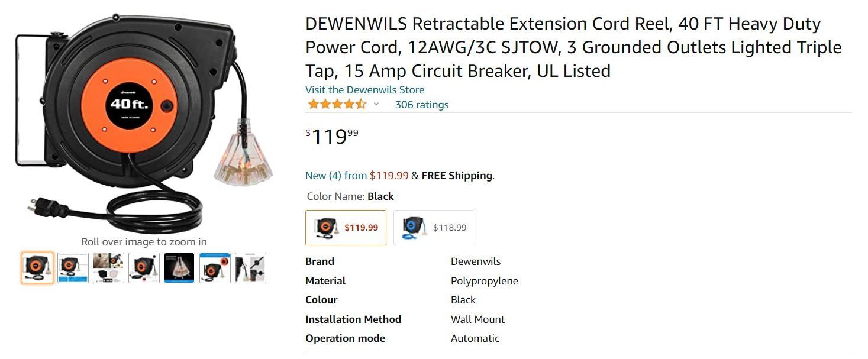Click the orange 40 ft. reel center
868x359 pixels.
pyautogui.click(x=130, y=105)
